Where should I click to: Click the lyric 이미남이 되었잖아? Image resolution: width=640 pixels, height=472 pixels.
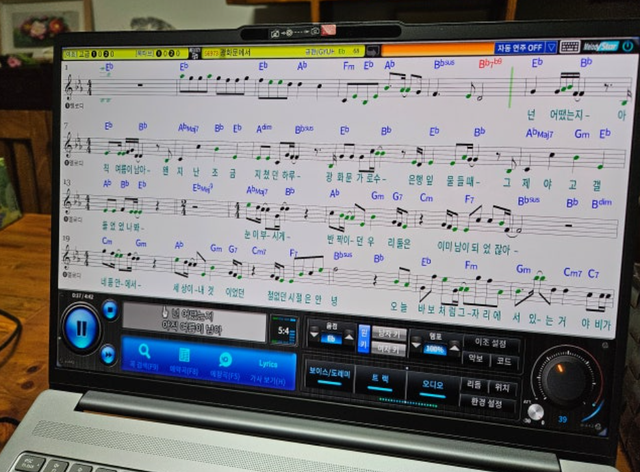click(476, 247)
